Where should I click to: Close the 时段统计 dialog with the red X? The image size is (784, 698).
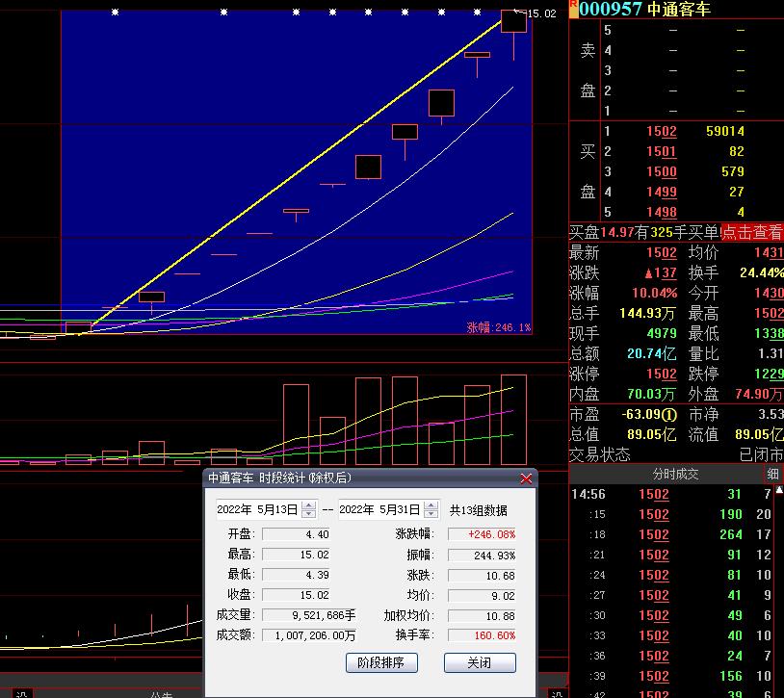(526, 478)
